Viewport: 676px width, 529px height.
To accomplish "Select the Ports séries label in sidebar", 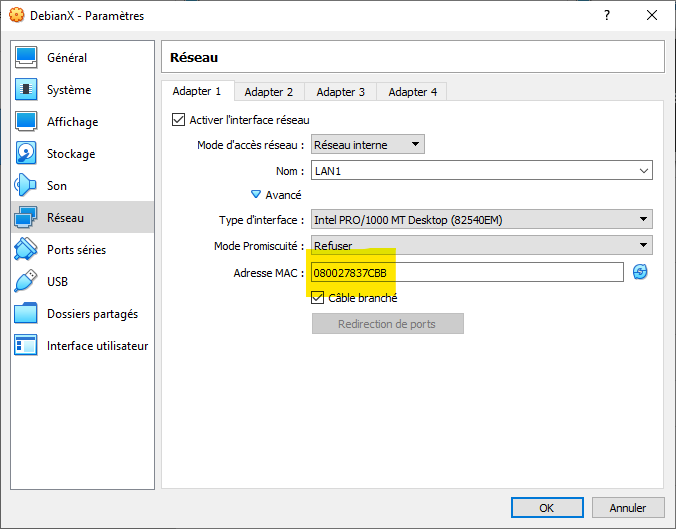I will pyautogui.click(x=76, y=250).
